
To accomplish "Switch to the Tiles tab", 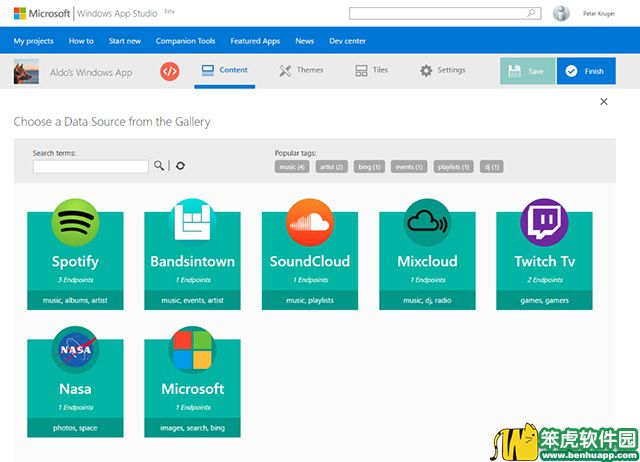I will (x=371, y=70).
